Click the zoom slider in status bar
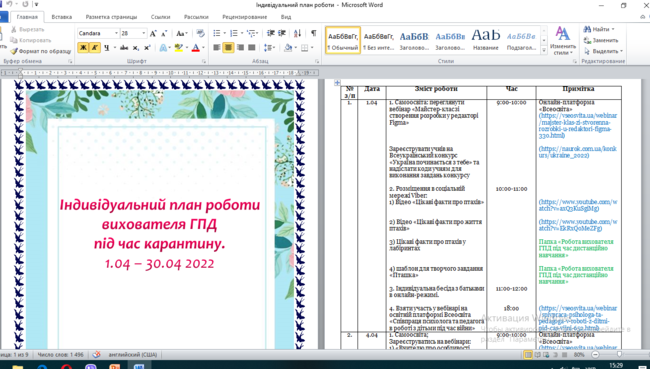Viewport: 650px width, 369px height. pyautogui.click(x=621, y=354)
